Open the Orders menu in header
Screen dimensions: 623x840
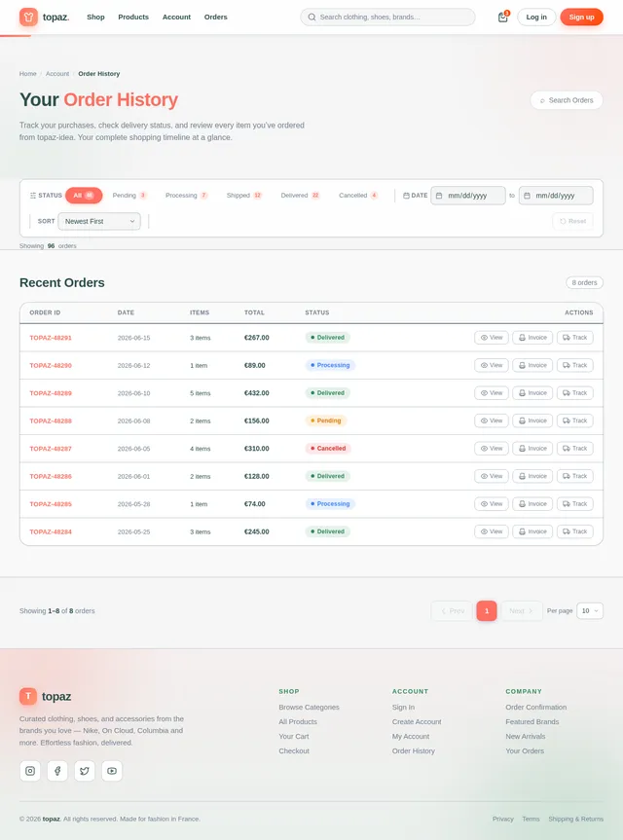[x=216, y=18]
